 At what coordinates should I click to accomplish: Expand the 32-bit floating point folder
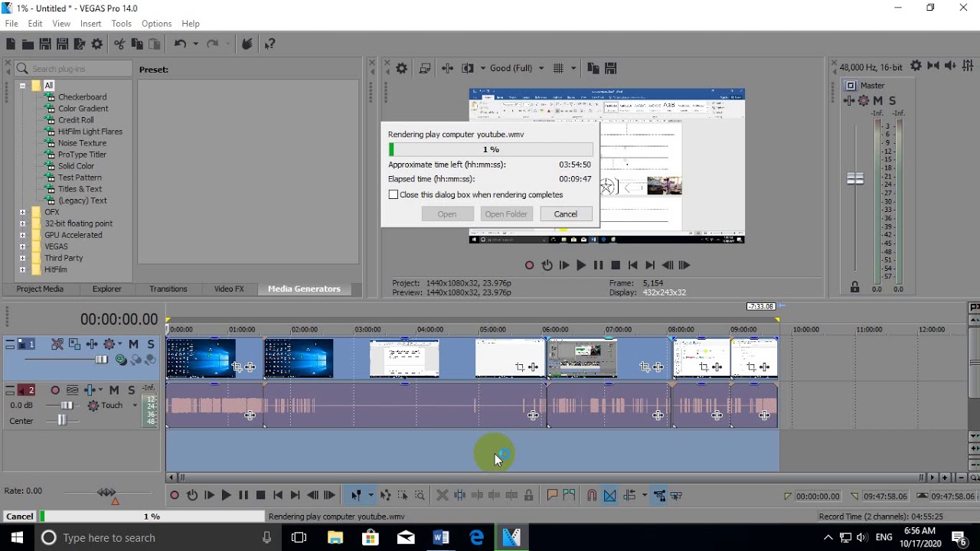coord(22,223)
